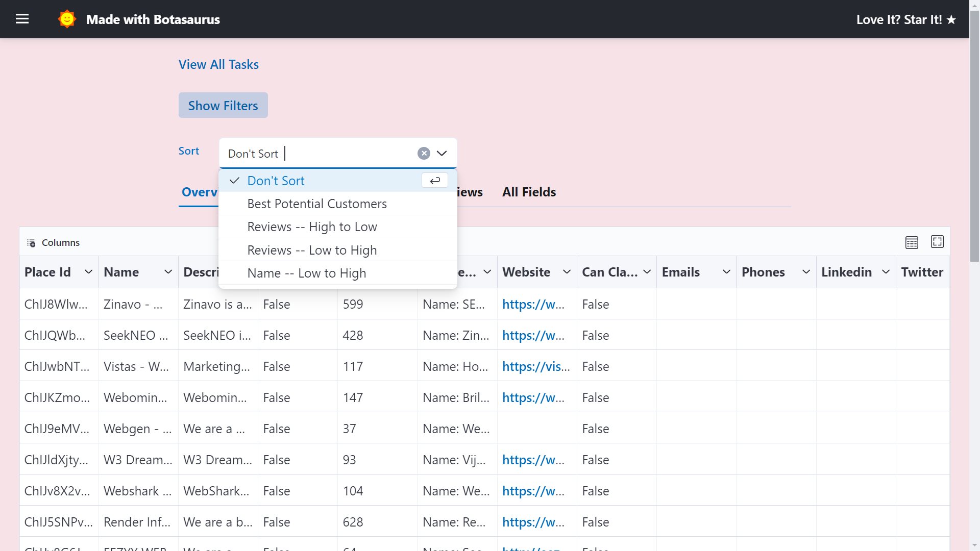Clear the Sort selection with the X icon
This screenshot has width=980, height=551.
(x=424, y=154)
